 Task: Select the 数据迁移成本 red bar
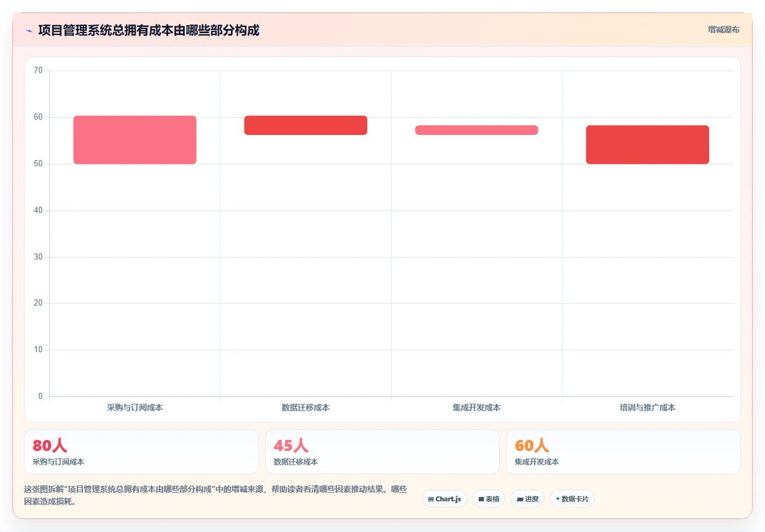coord(306,125)
